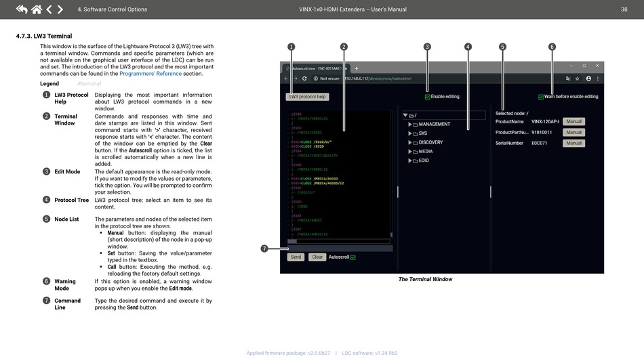
Task: Click the LW3 protocol help button
Action: [307, 97]
